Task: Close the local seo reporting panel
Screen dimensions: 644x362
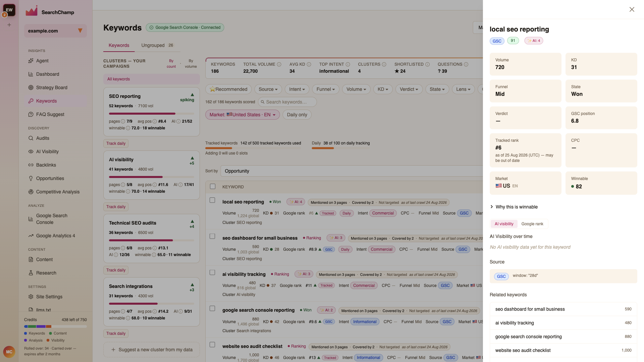Action: [x=632, y=9]
